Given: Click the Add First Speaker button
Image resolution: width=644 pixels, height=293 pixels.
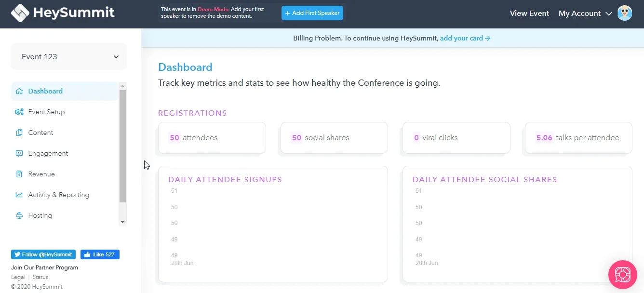Looking at the screenshot, I should 312,13.
